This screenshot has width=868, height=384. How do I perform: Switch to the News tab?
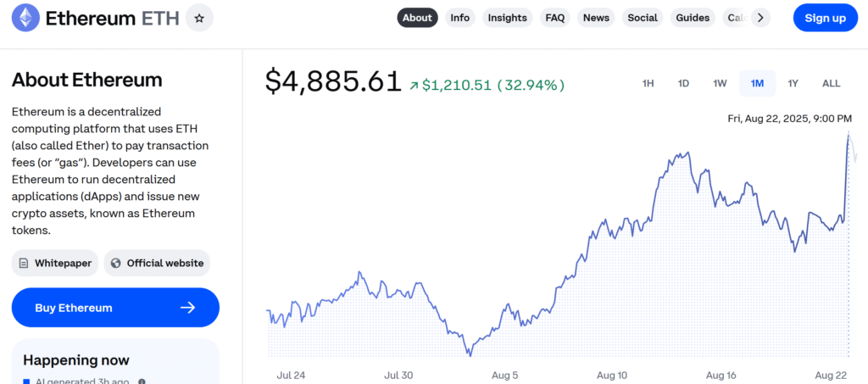coord(596,18)
